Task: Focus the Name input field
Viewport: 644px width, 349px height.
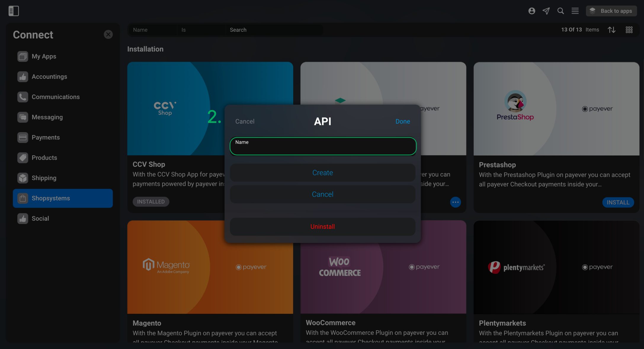Action: click(x=323, y=146)
